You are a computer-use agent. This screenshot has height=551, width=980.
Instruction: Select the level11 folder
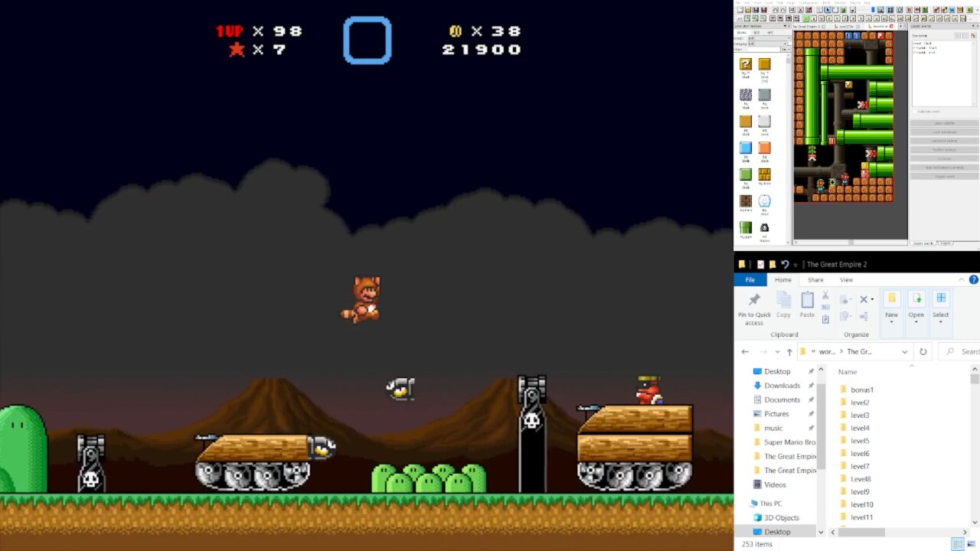pyautogui.click(x=861, y=517)
